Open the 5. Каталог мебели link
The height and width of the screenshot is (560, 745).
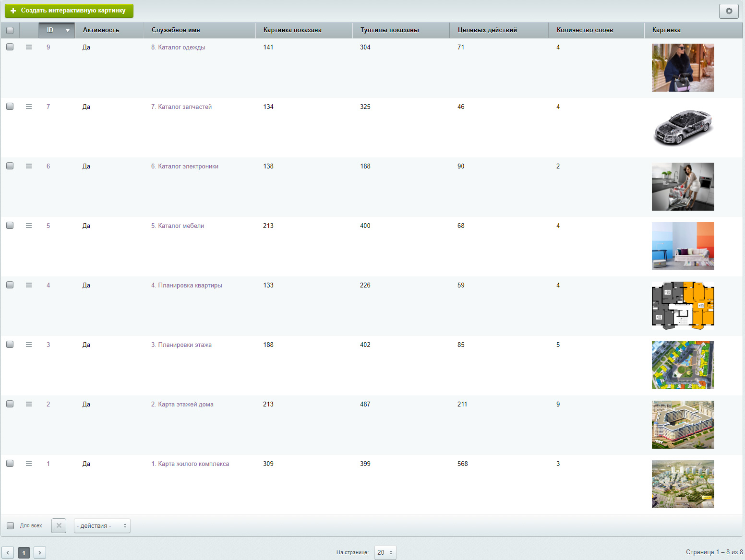point(178,226)
